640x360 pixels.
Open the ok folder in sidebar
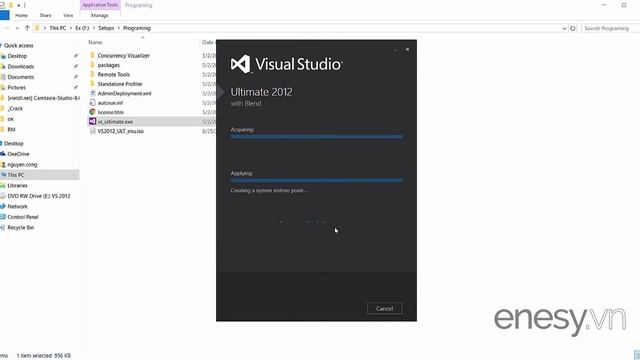pos(11,119)
